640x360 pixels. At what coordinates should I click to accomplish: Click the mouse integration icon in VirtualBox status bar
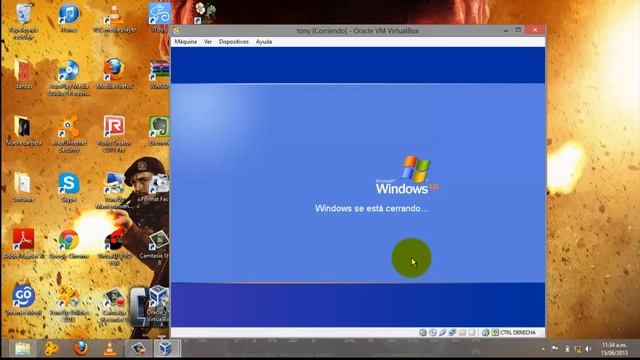click(485, 333)
